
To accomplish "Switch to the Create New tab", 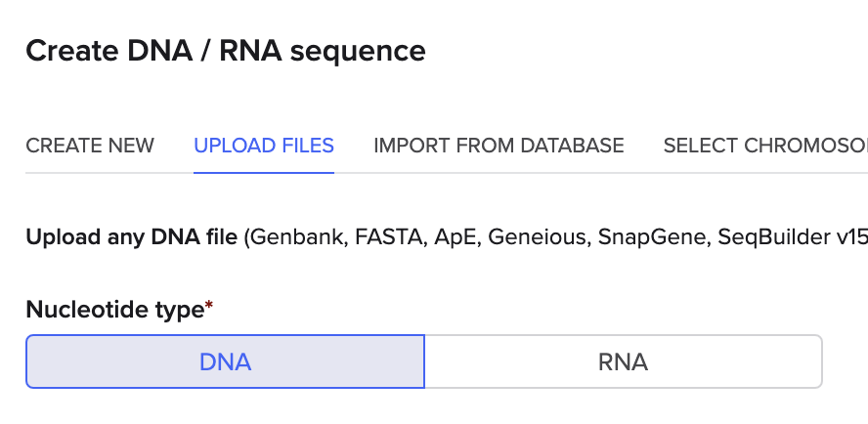I will click(90, 146).
